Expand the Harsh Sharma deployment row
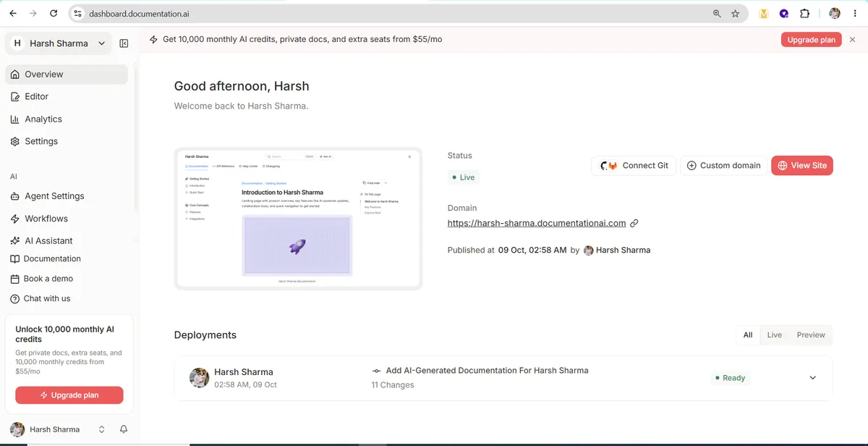The width and height of the screenshot is (868, 446). (812, 378)
